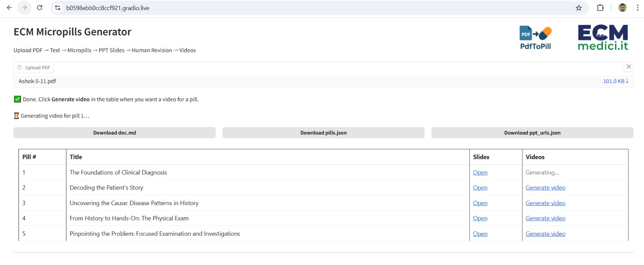Remove uploaded PDF with the X icon

coord(628,67)
